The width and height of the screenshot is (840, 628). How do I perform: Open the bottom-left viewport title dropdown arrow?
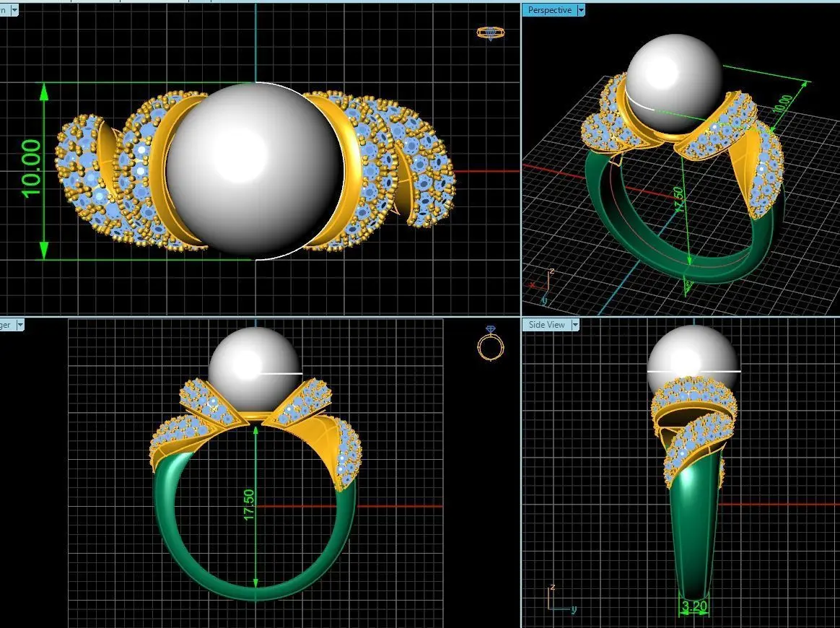19,325
